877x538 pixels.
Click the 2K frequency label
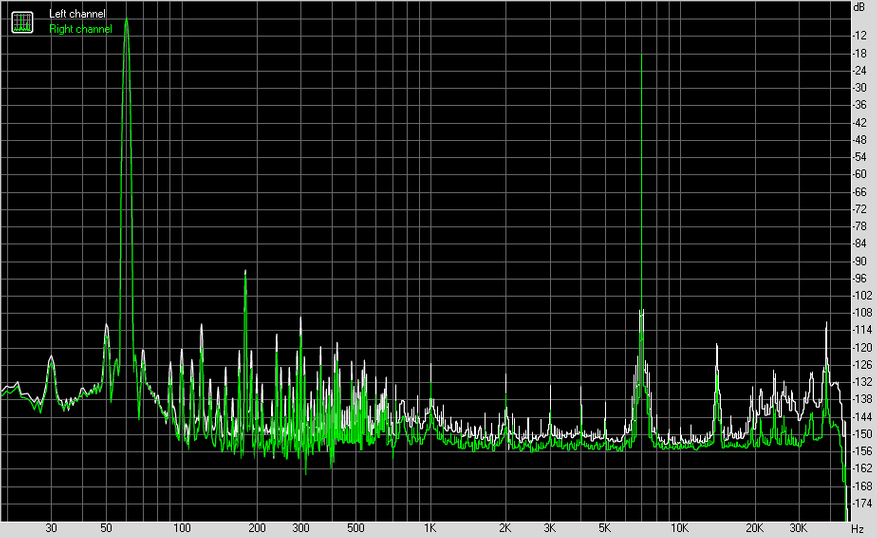pyautogui.click(x=505, y=528)
